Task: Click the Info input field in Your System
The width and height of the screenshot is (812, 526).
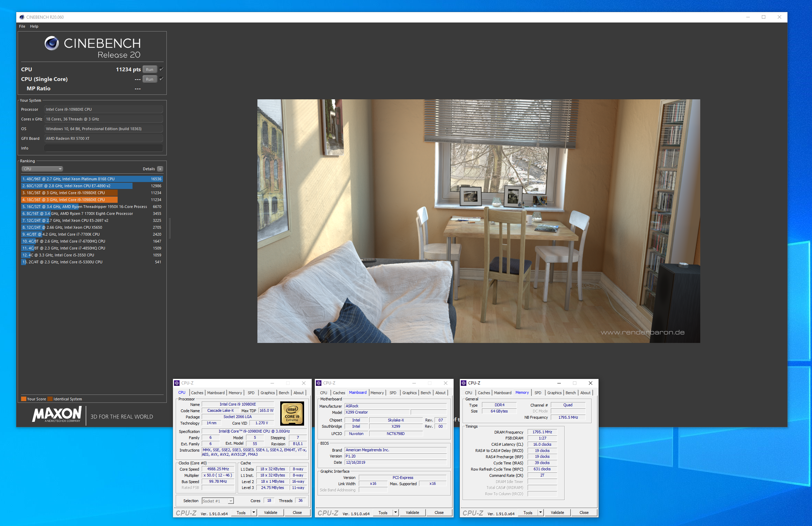Action: (103, 148)
